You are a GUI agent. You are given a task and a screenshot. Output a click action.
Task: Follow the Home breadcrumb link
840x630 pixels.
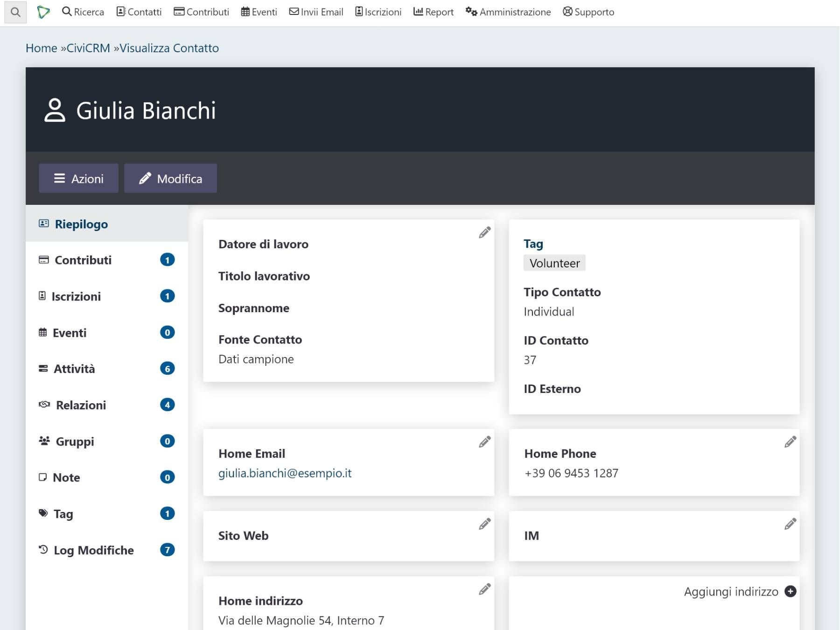click(42, 48)
